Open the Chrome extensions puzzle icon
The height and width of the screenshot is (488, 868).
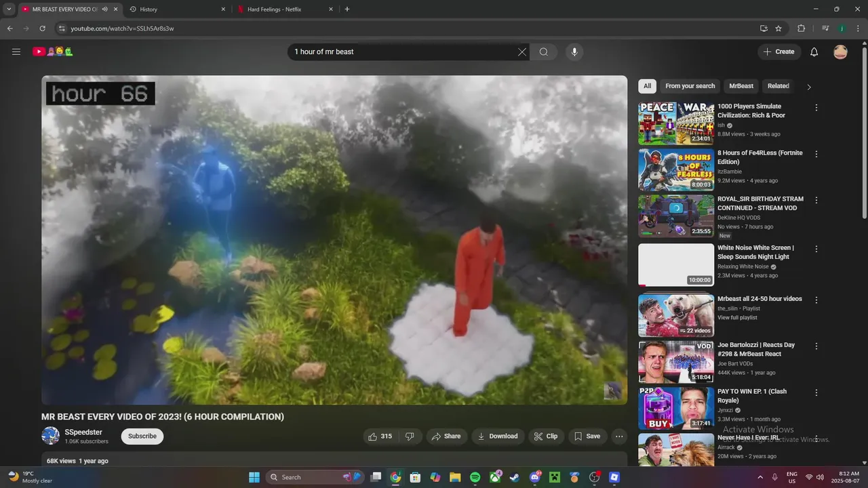(801, 28)
